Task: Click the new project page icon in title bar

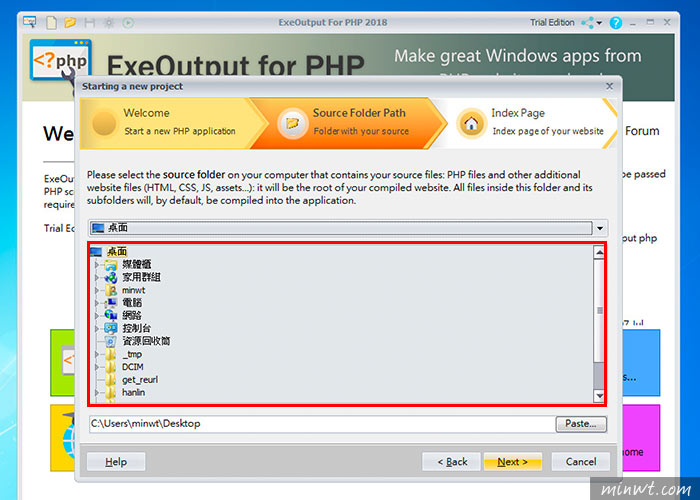Action: click(51, 22)
